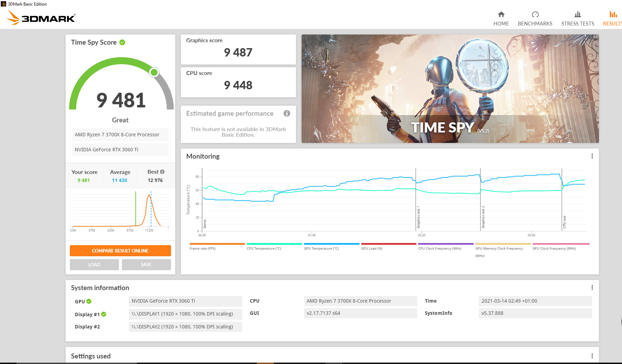The width and height of the screenshot is (622, 364).
Task: Click the CPU field in System information
Action: 361,301
